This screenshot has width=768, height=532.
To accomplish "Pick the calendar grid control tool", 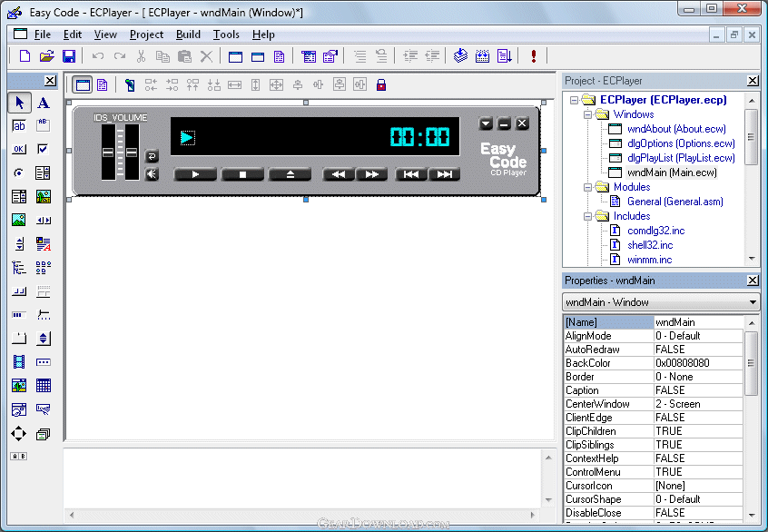I will click(43, 386).
